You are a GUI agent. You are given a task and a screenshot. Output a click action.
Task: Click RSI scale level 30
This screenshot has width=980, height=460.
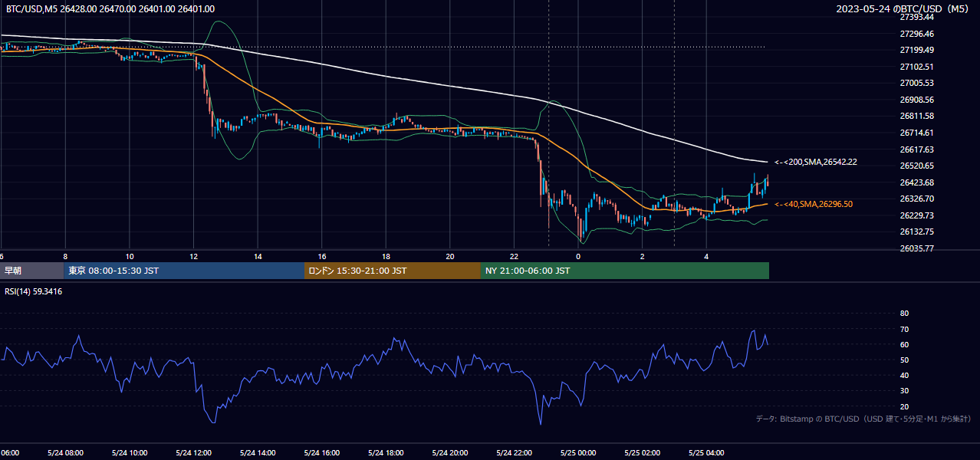pos(904,391)
